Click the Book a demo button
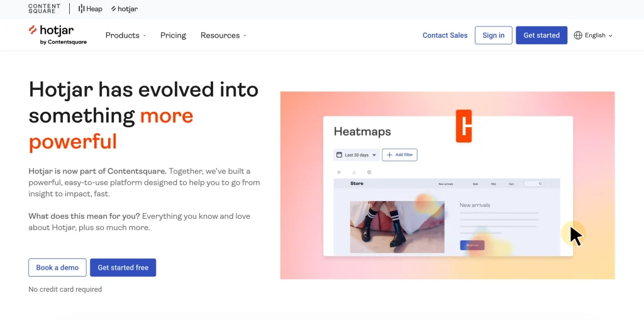Viewport: 644px width, 320px height. pos(57,267)
